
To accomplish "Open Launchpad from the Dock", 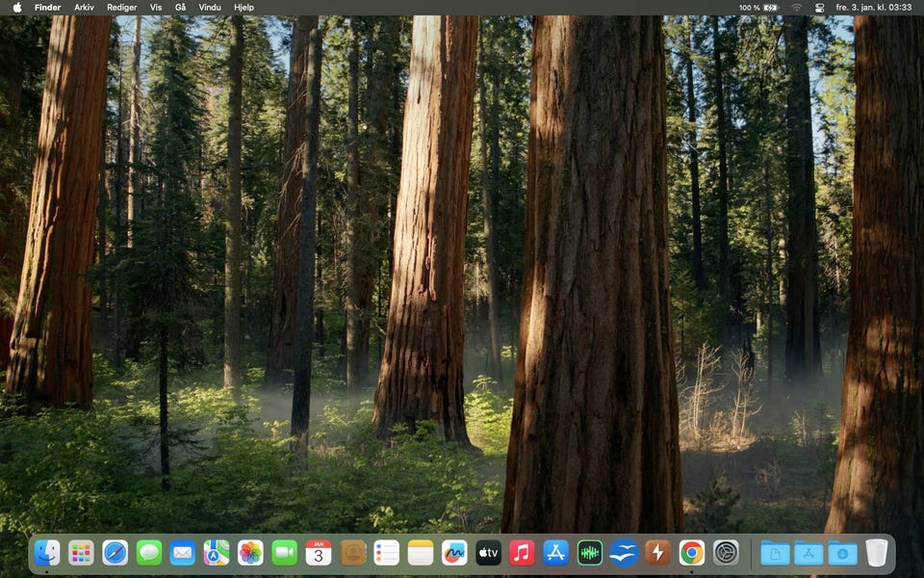I will (x=81, y=552).
